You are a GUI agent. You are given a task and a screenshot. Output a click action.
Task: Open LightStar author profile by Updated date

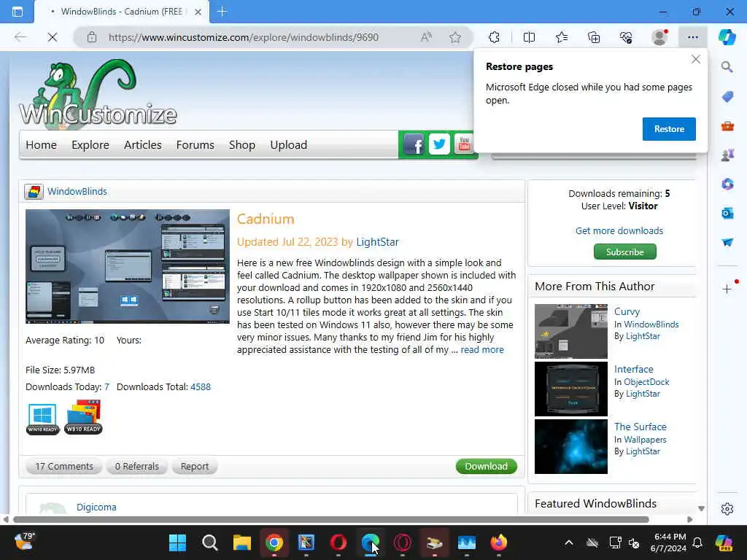(x=377, y=242)
